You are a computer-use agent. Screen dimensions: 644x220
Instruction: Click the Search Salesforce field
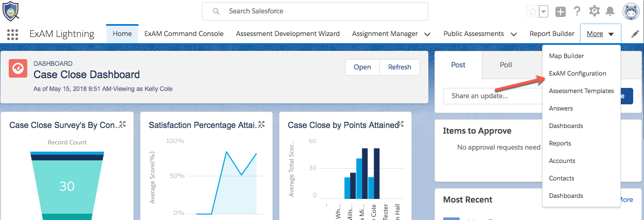(x=315, y=11)
